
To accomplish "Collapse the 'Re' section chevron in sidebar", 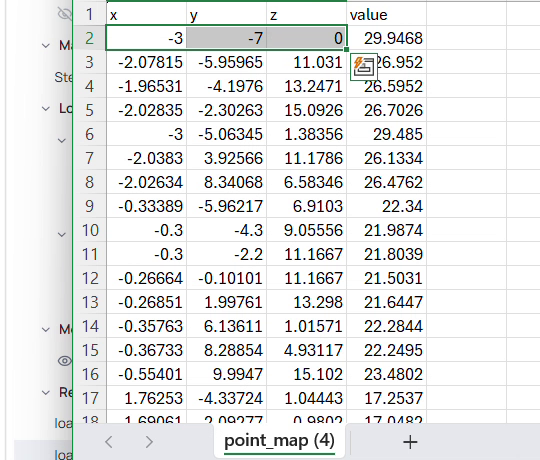I will click(x=45, y=393).
